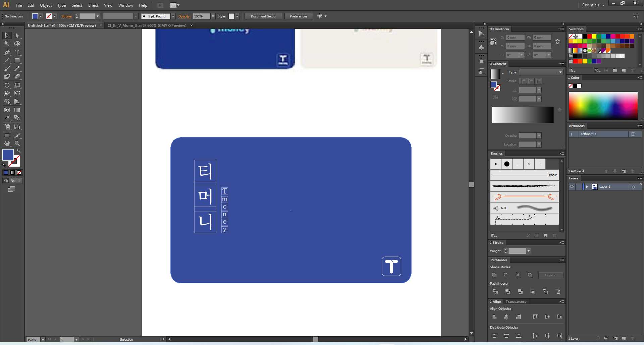644x345 pixels.
Task: Select the Zoom tool
Action: 17,143
